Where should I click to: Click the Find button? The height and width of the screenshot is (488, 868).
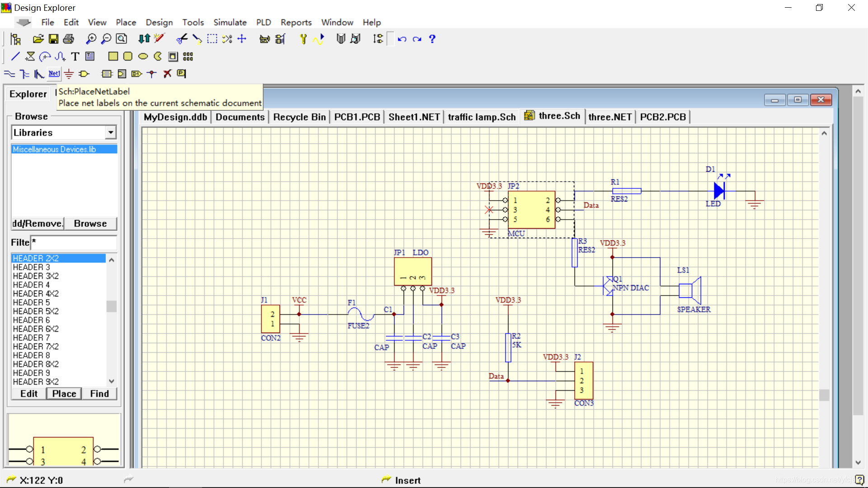click(x=99, y=394)
